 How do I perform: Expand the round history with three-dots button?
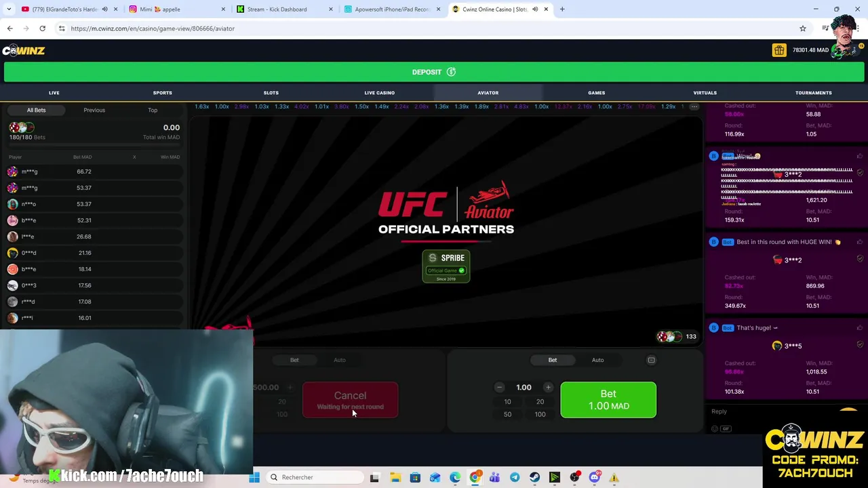[694, 106]
